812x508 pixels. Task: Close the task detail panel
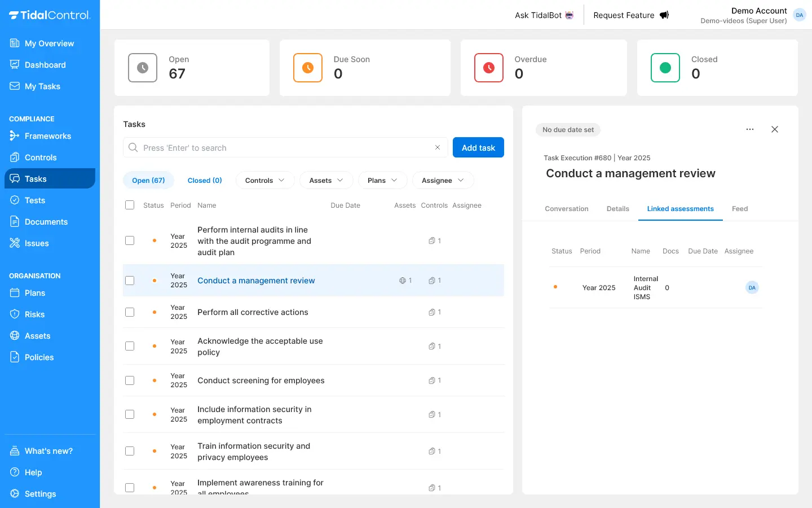(775, 129)
